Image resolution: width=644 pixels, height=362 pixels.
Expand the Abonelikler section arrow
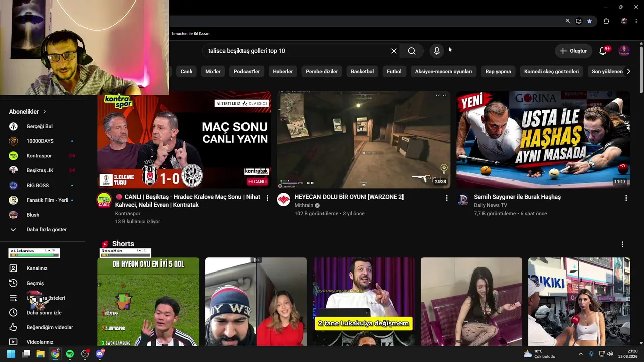tap(44, 112)
